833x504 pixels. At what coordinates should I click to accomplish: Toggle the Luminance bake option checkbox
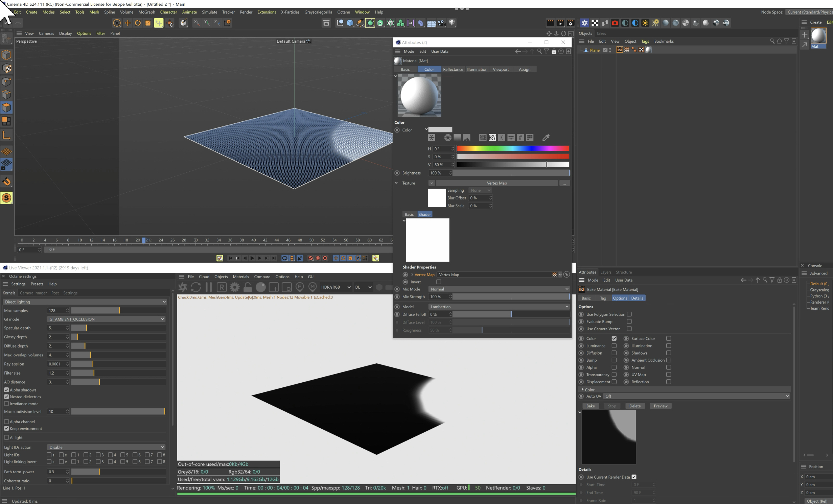click(614, 346)
